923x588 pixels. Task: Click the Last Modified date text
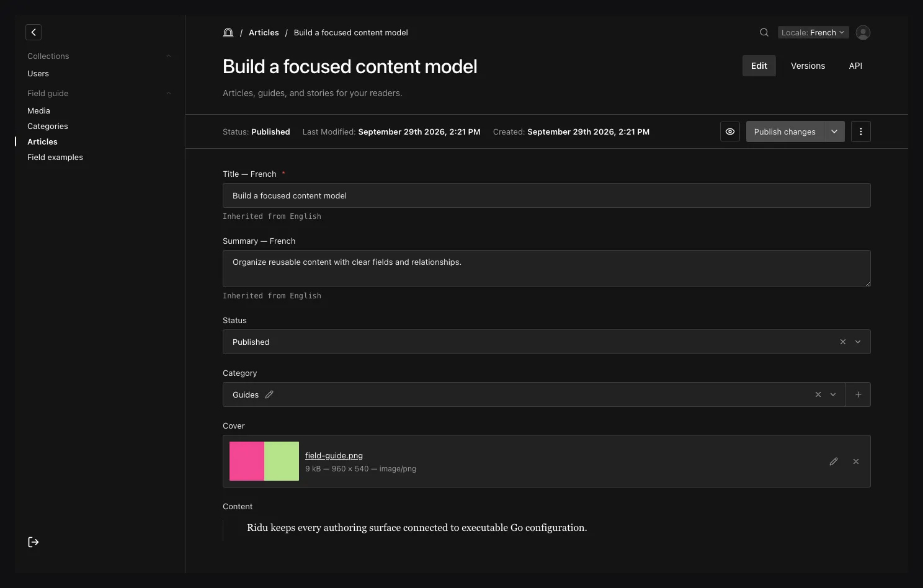(391, 131)
